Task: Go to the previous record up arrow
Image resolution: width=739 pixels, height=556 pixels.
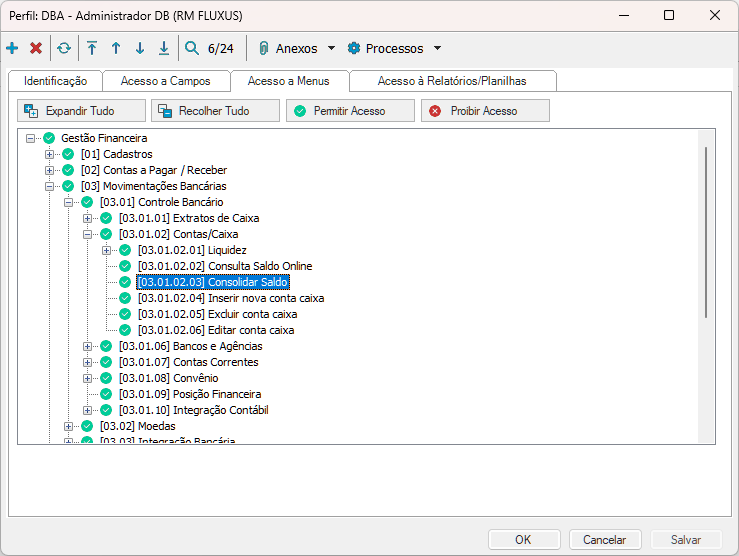Action: click(116, 48)
